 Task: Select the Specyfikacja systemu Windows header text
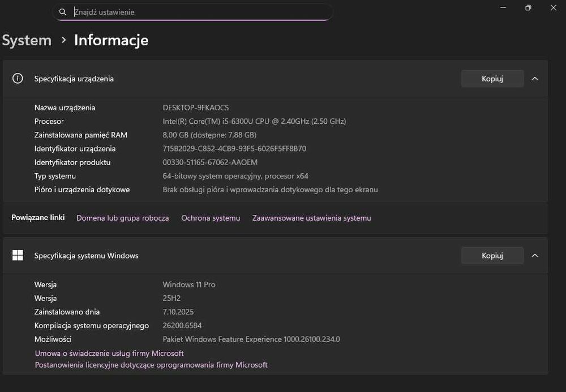(x=86, y=255)
